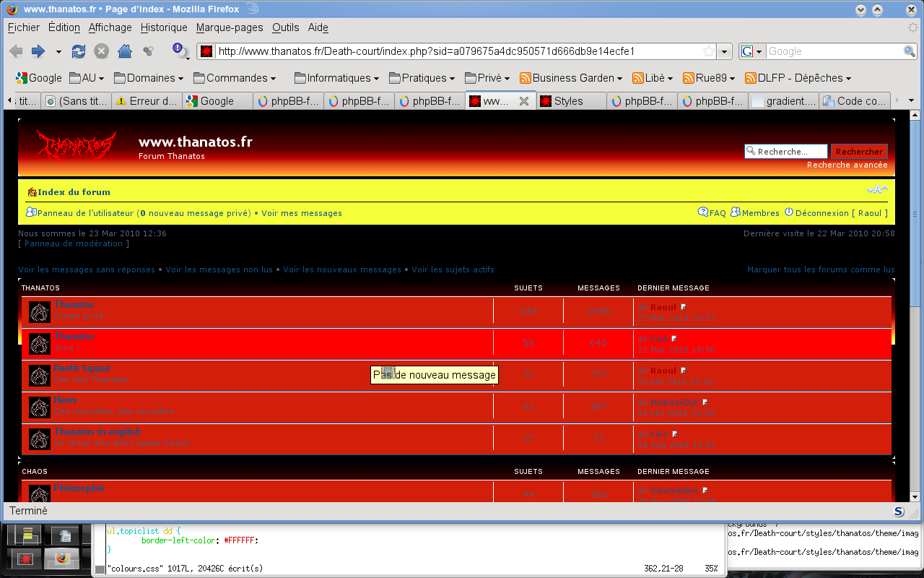Image resolution: width=924 pixels, height=578 pixels.
Task: Close the active www.thanatos tab
Action: [x=525, y=101]
